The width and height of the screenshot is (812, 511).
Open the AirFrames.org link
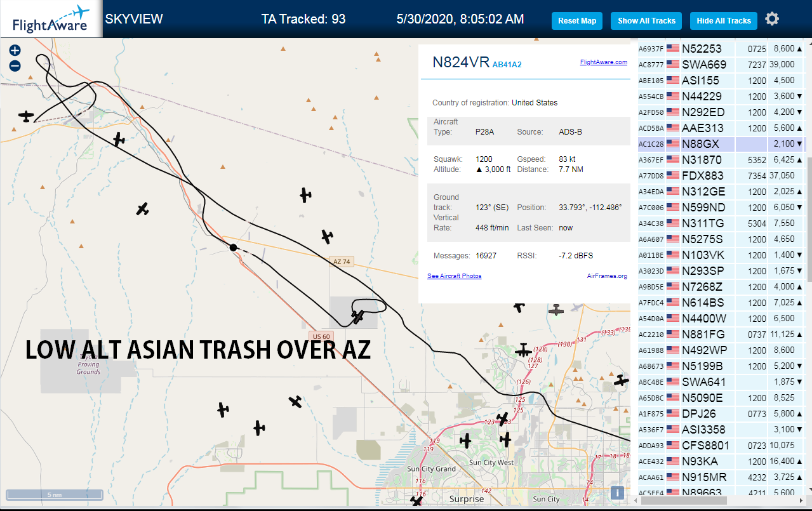(607, 276)
